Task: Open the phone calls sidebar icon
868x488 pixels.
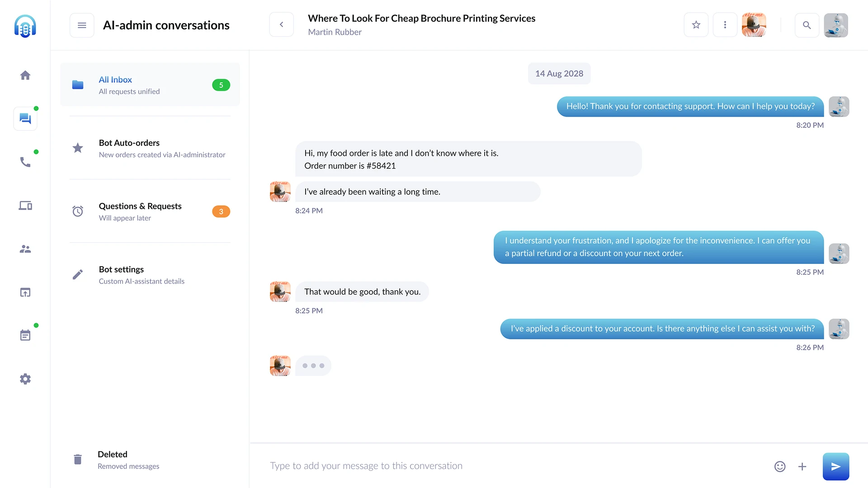Action: [25, 162]
